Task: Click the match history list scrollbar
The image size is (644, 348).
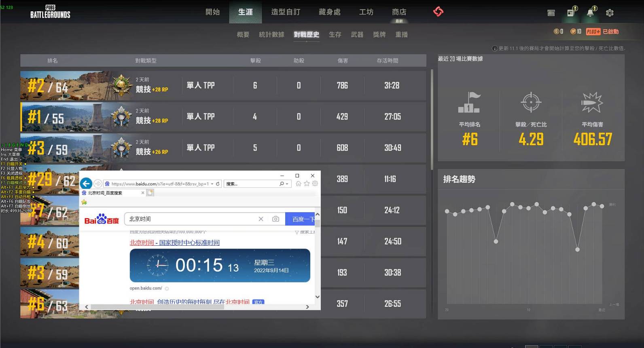Action: [x=432, y=120]
